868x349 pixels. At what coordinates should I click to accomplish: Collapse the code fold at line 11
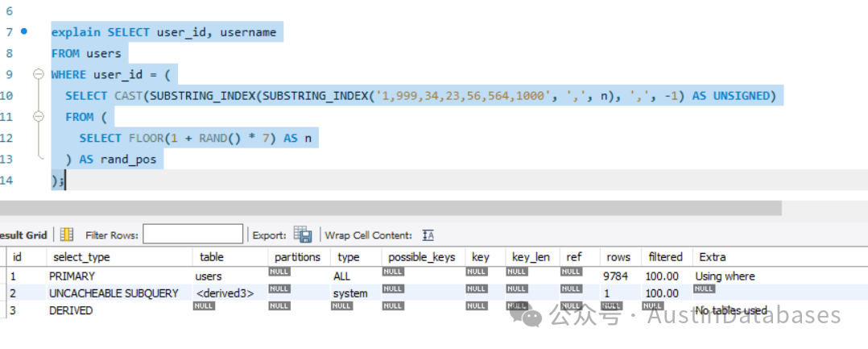[38, 116]
